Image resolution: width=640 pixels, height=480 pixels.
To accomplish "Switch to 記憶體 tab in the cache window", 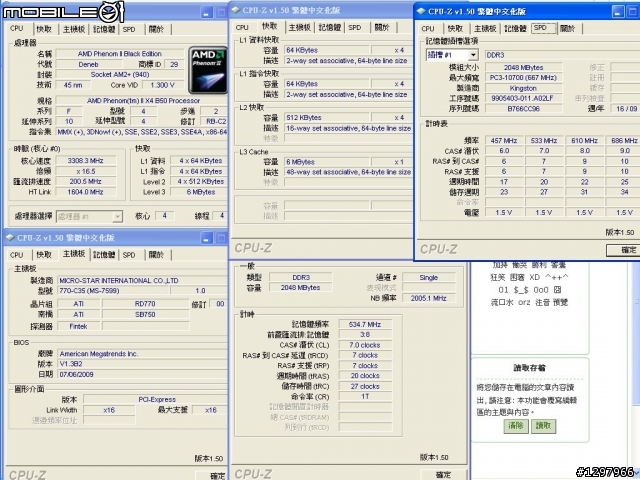I will pyautogui.click(x=330, y=27).
